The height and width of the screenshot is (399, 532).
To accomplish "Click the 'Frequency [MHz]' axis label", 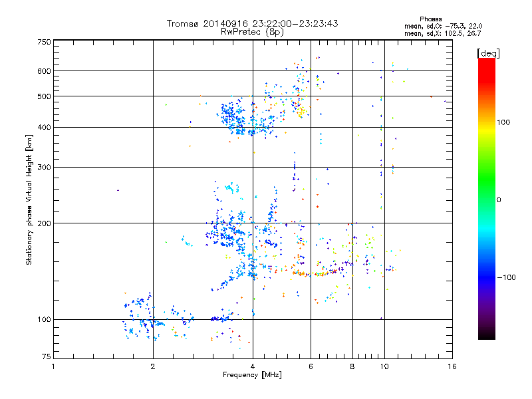I will pos(252,375).
